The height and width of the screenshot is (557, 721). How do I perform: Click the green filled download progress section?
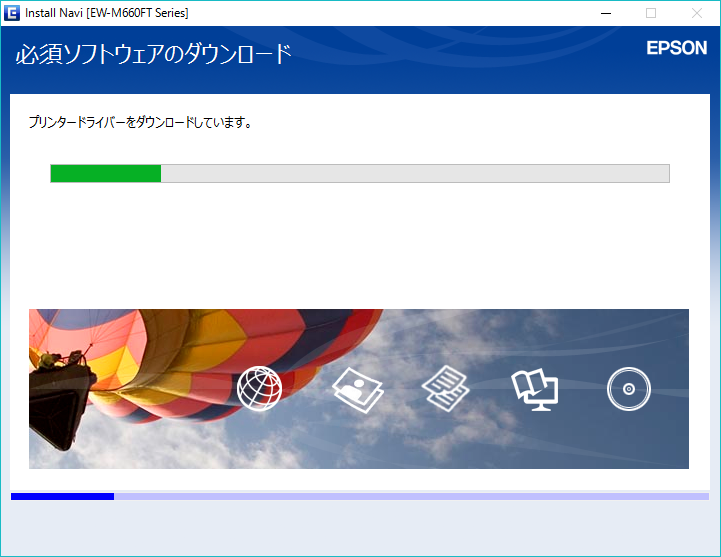click(x=106, y=174)
